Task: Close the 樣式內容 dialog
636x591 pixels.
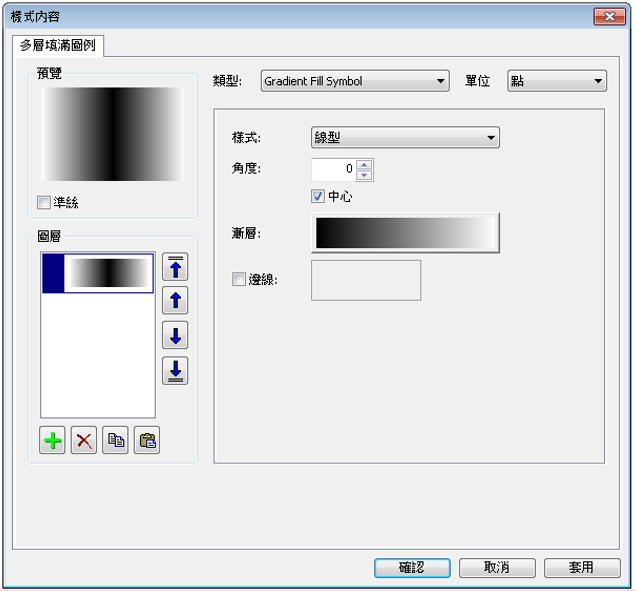Action: (610, 16)
